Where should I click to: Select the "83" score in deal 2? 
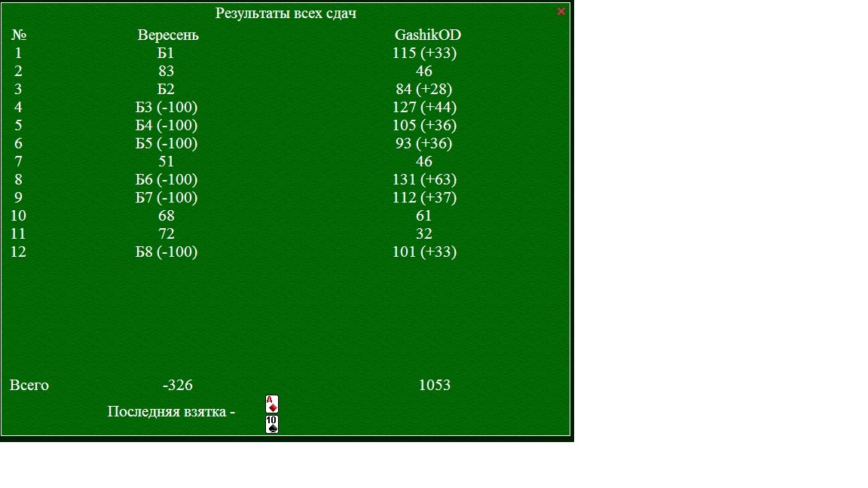166,72
